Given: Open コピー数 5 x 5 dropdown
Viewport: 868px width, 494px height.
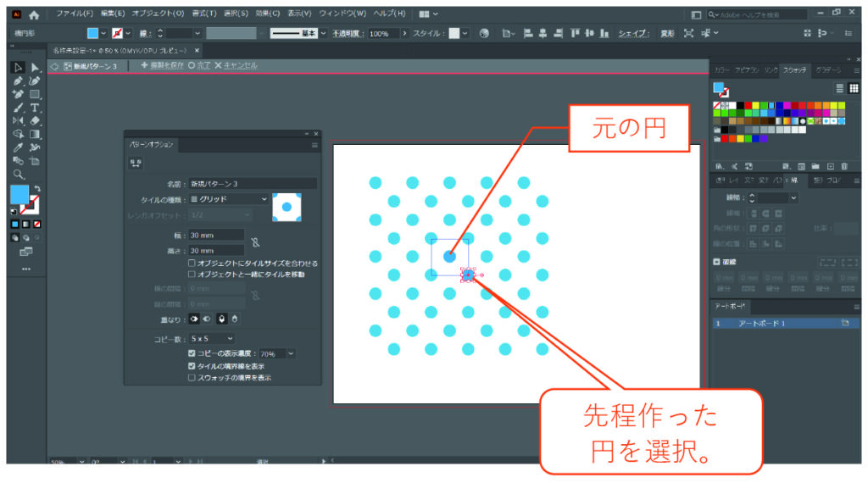Looking at the screenshot, I should coord(212,339).
